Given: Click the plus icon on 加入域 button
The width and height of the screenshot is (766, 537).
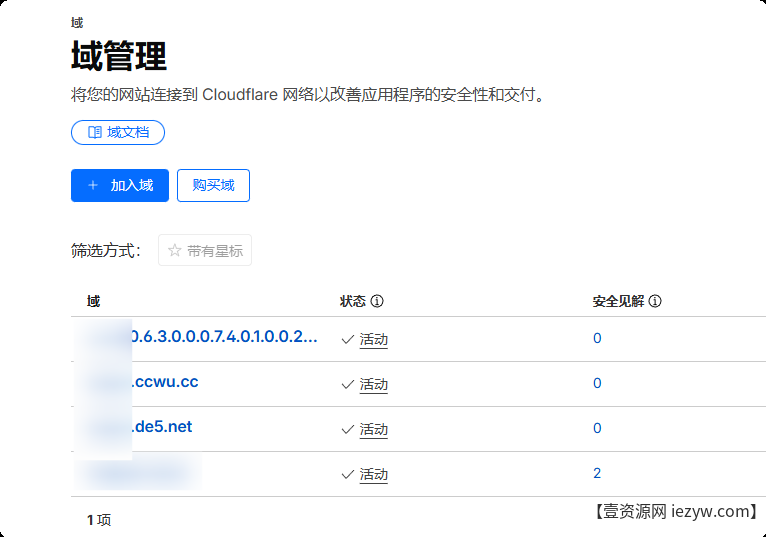Looking at the screenshot, I should coord(93,185).
